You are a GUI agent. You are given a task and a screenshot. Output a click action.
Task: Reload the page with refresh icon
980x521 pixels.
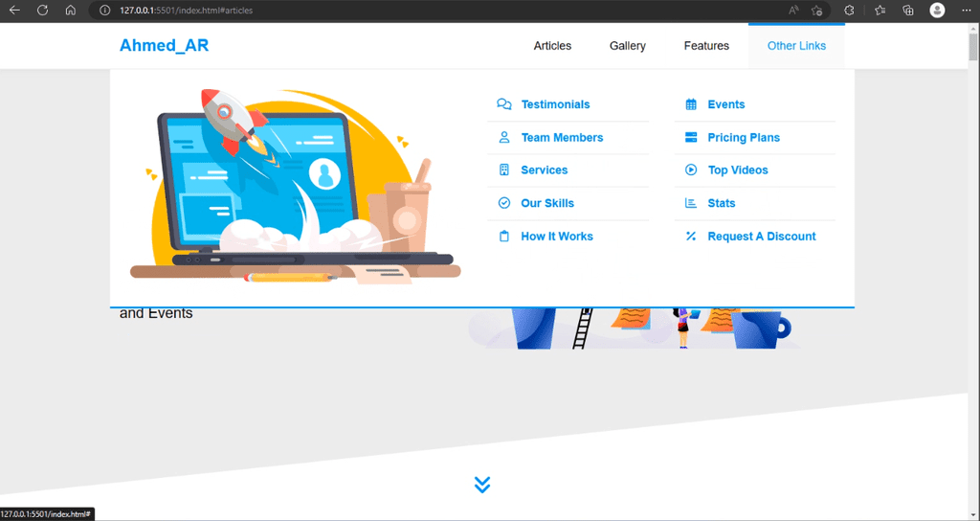point(42,10)
